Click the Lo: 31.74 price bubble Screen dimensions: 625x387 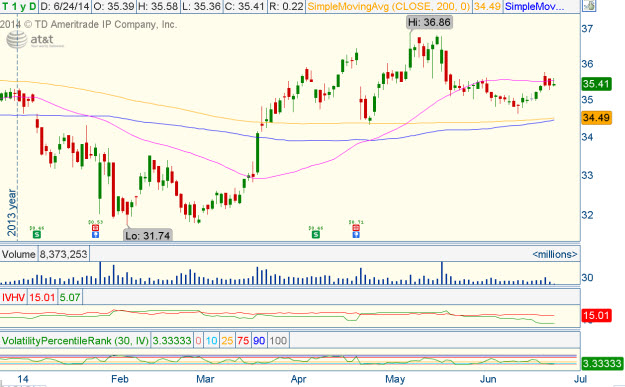click(148, 236)
